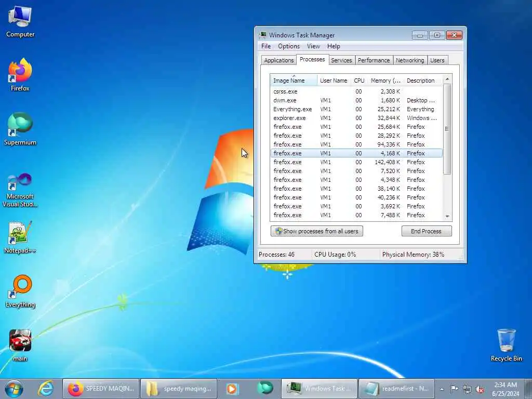Click process list scrollbar down arrow

pyautogui.click(x=447, y=217)
